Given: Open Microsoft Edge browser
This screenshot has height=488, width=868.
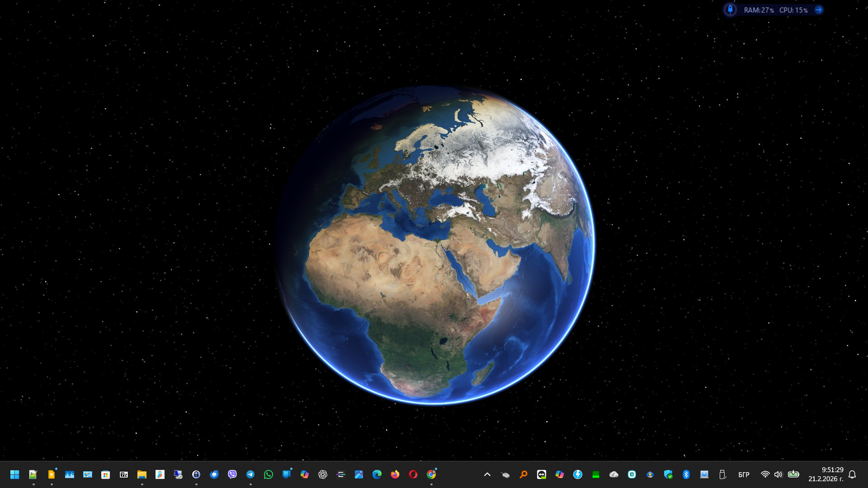Looking at the screenshot, I should (377, 474).
